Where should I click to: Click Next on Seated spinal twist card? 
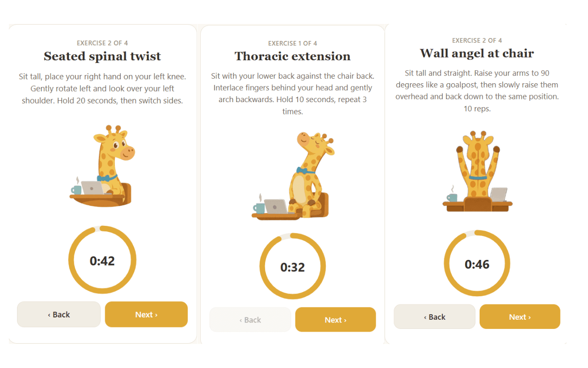(x=146, y=314)
